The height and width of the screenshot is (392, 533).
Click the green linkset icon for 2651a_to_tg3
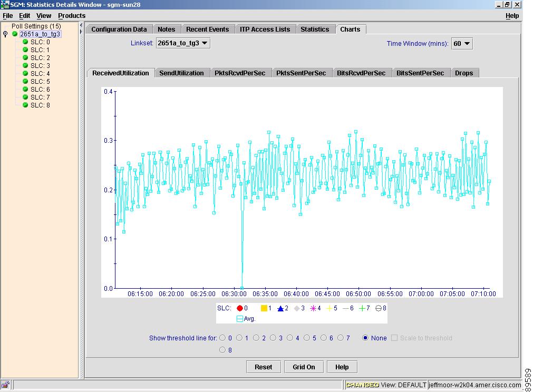pyautogui.click(x=15, y=34)
